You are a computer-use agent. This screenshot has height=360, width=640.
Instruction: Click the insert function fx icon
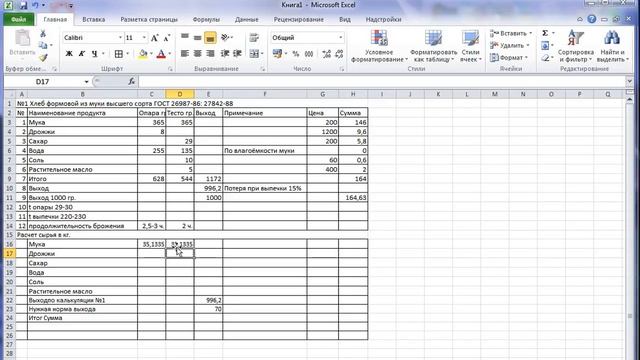[131, 82]
